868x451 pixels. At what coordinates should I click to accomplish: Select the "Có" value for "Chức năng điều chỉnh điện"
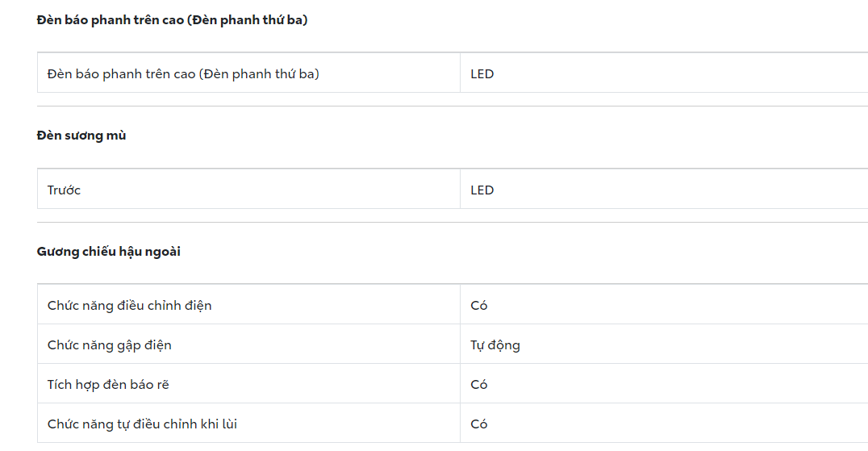click(x=479, y=306)
